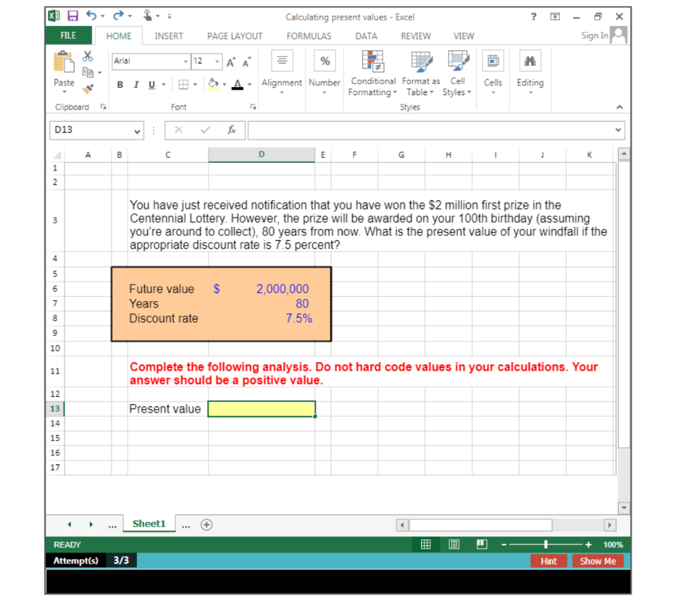
Task: Click the Show Me button
Action: (597, 560)
